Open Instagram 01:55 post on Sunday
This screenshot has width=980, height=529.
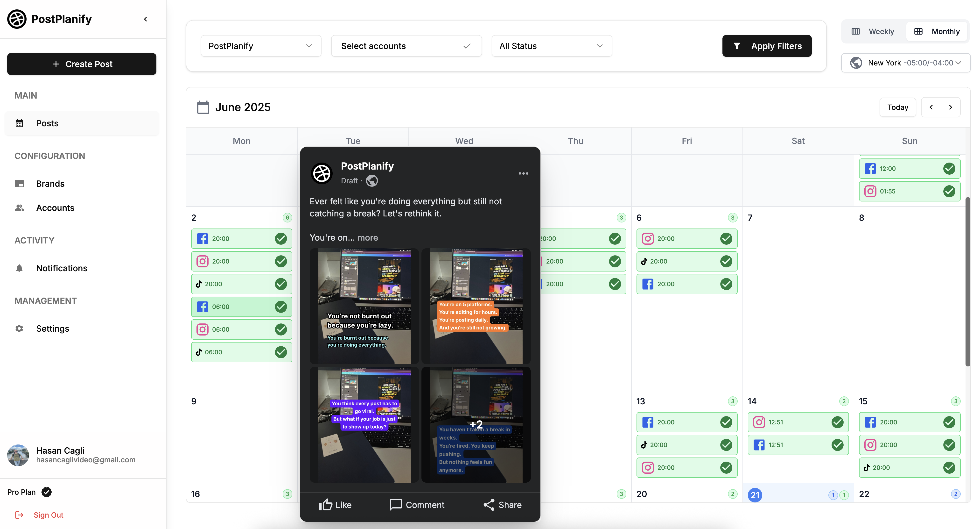point(910,191)
